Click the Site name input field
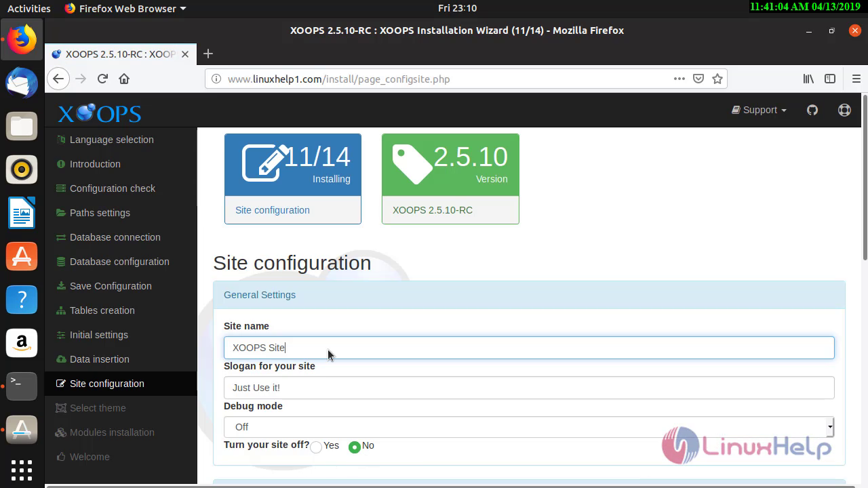Image resolution: width=868 pixels, height=488 pixels. click(529, 348)
